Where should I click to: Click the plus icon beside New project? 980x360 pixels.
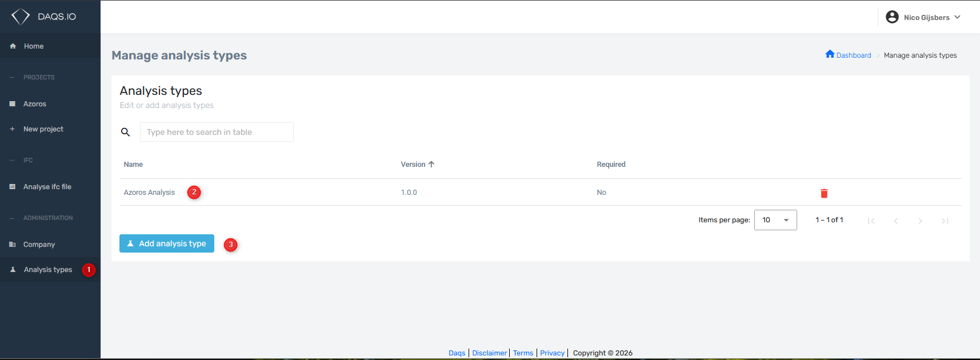pos(13,129)
